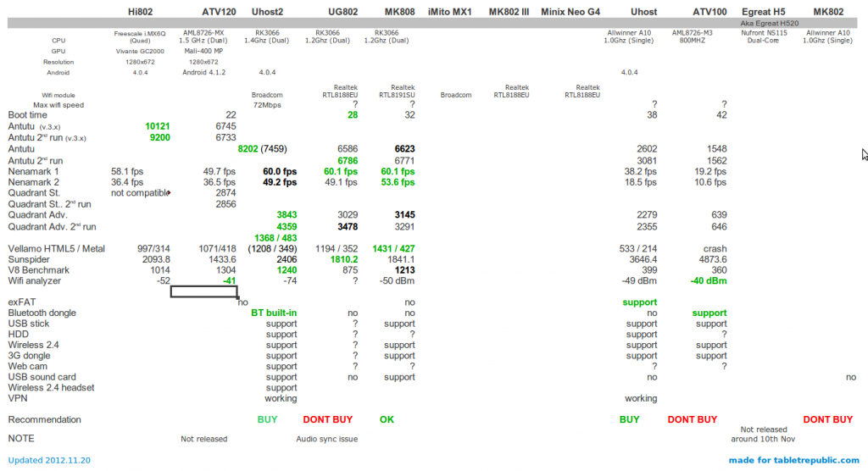Select the Wifi analyzer row label
Viewport: 868px width, 471px height.
point(35,280)
